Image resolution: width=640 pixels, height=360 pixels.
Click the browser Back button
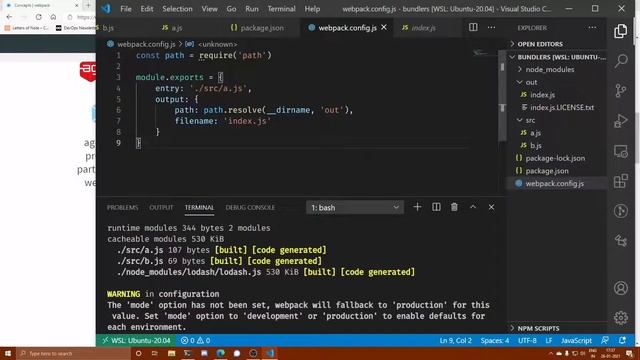click(x=9, y=17)
